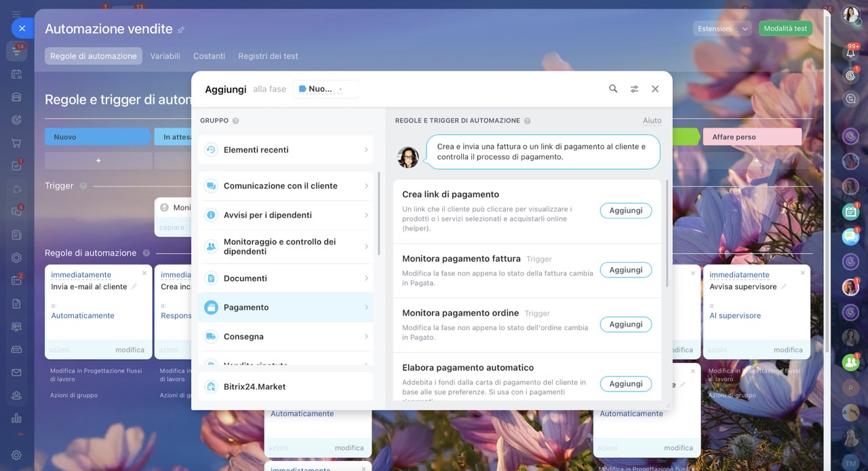This screenshot has width=868, height=471.
Task: Open the green calendar icon in right sidebar
Action: click(x=850, y=212)
